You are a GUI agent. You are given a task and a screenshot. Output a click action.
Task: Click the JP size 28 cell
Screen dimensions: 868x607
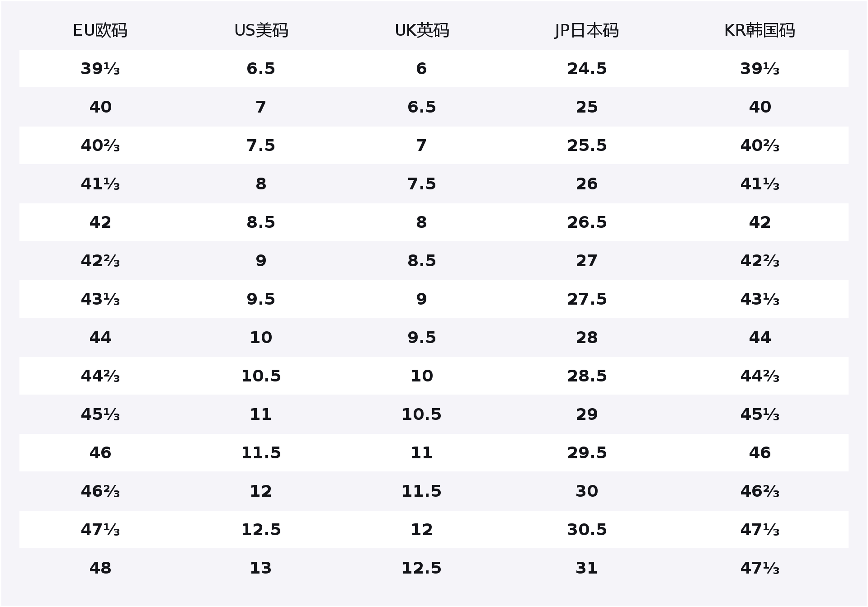(x=587, y=338)
